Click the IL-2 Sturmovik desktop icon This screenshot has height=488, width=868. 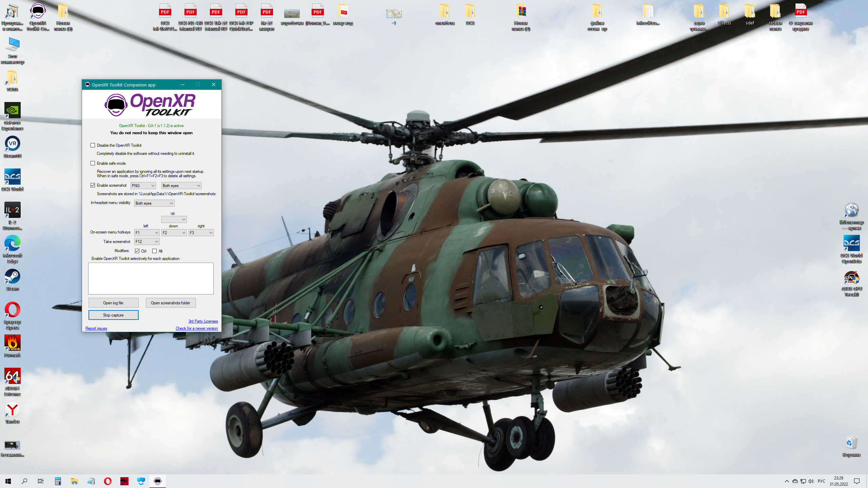coord(13,216)
